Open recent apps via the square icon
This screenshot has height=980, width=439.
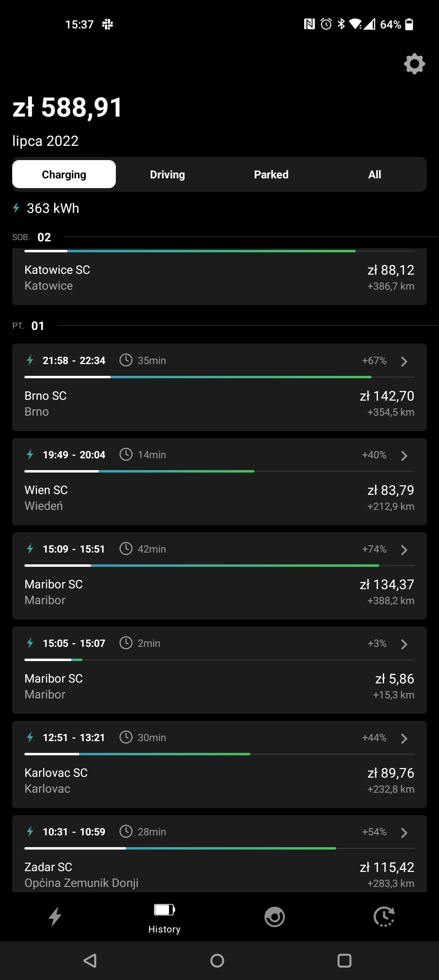point(344,960)
